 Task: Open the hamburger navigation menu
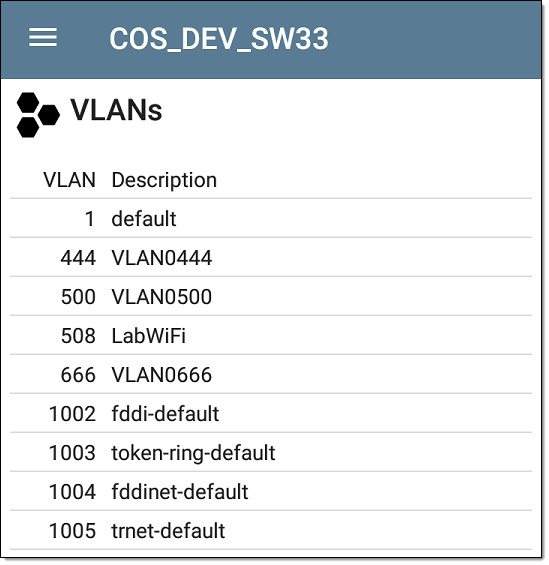43,37
